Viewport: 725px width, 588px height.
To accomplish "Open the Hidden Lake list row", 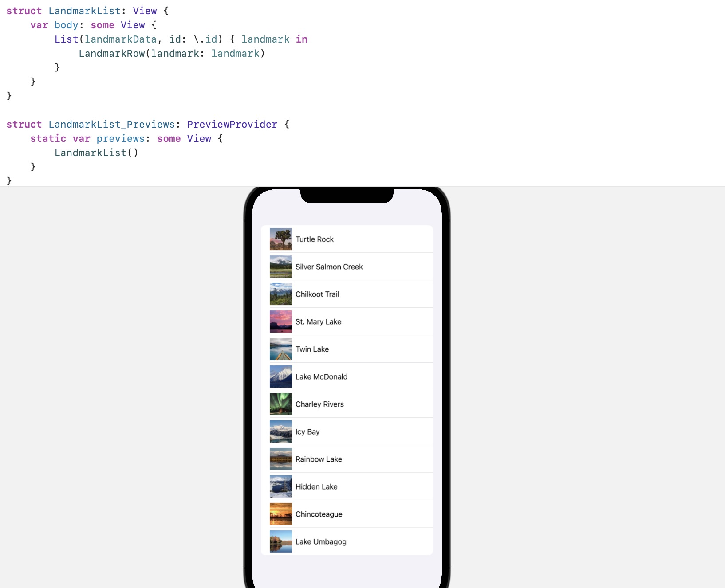I will [x=347, y=486].
